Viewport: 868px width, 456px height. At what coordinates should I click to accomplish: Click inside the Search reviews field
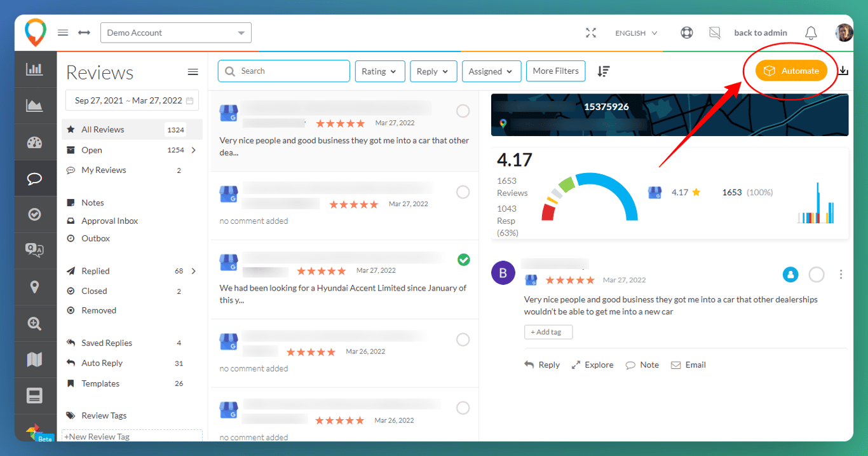[284, 71]
